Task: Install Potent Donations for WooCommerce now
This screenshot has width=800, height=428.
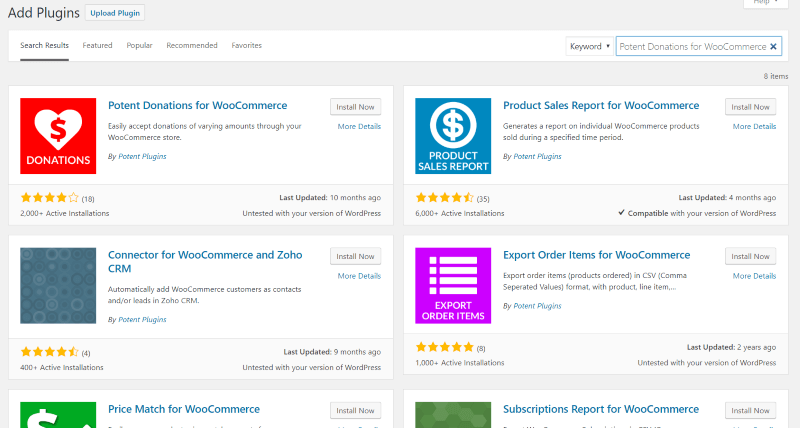Action: (x=355, y=107)
